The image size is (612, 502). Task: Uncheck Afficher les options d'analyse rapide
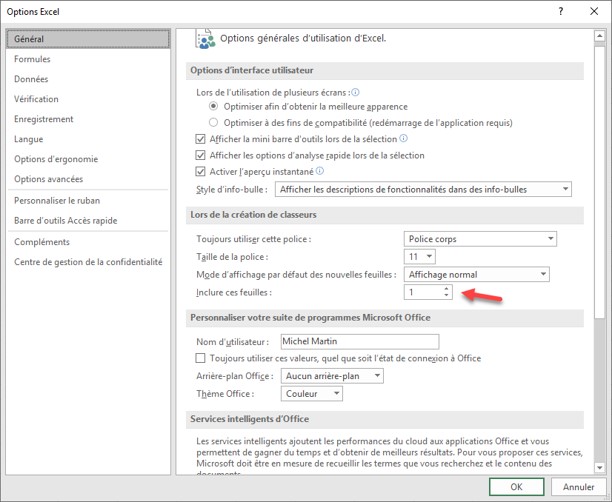tap(200, 155)
